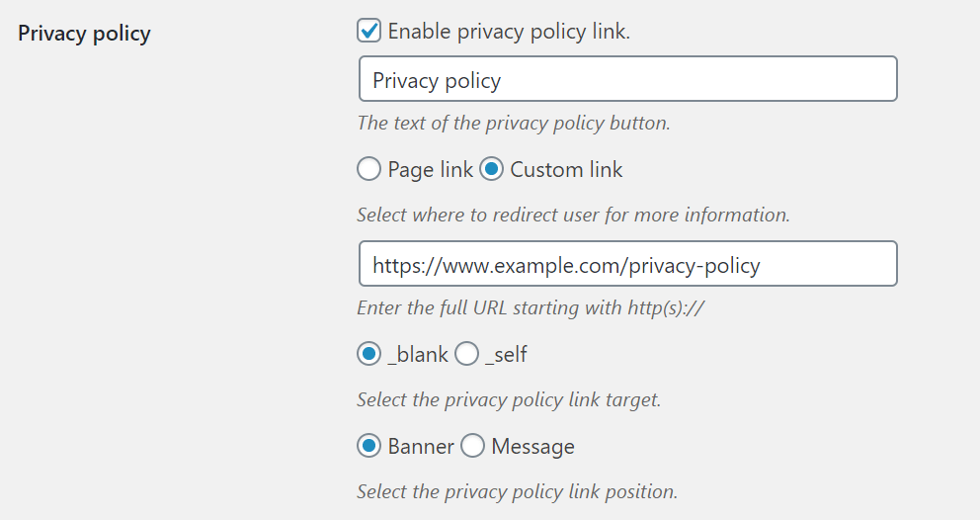This screenshot has height=520, width=980.
Task: Click the 'Custom link' label text
Action: (566, 170)
